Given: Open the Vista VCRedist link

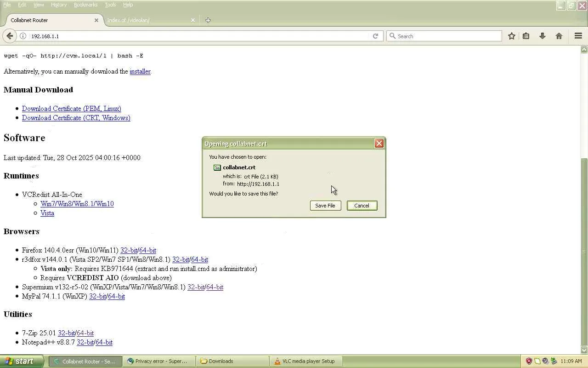Looking at the screenshot, I should pos(47,213).
